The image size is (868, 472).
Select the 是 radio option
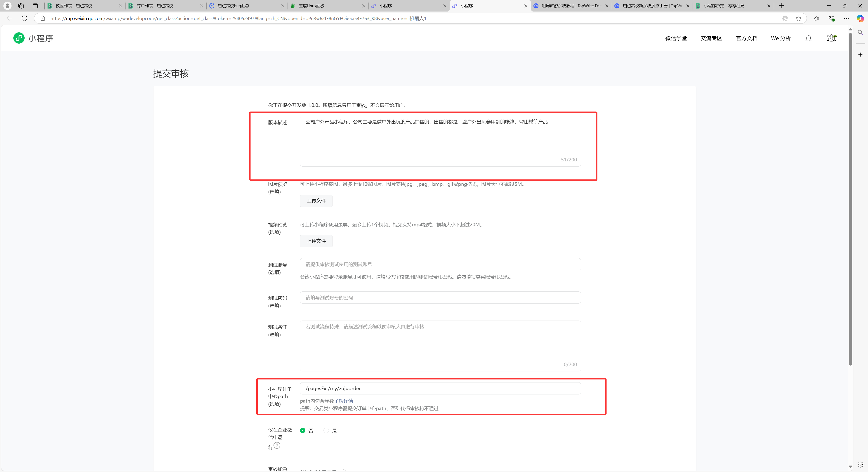point(326,430)
